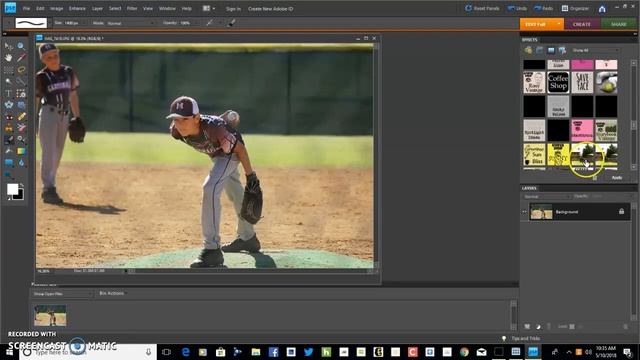Screen dimensions: 640x360
Task: Select the Zoom tool
Action: click(21, 46)
